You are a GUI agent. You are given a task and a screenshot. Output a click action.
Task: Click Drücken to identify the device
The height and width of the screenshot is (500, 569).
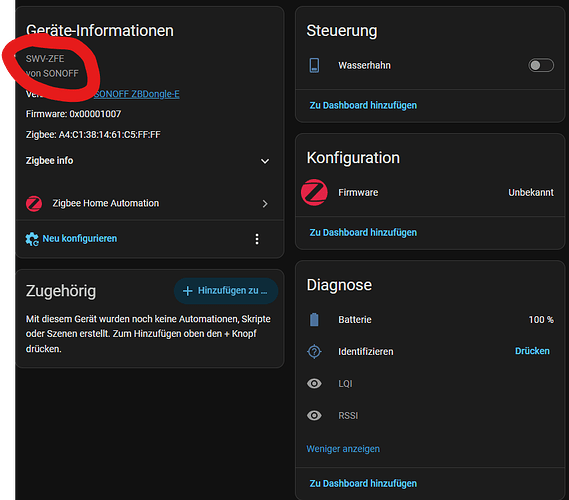(532, 351)
